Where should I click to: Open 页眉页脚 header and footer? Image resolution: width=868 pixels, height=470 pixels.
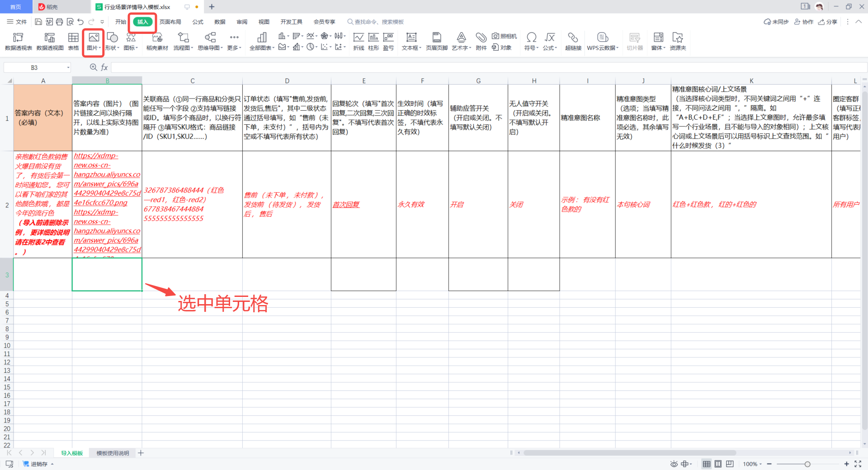pos(437,42)
